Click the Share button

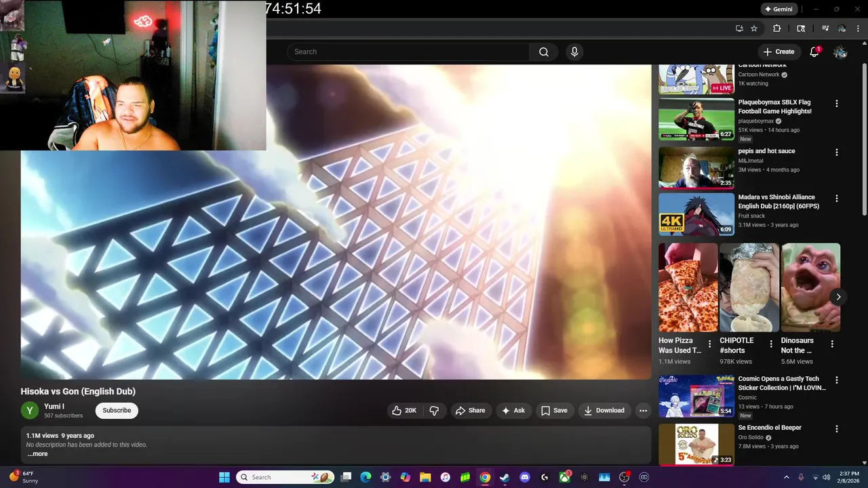coord(470,410)
